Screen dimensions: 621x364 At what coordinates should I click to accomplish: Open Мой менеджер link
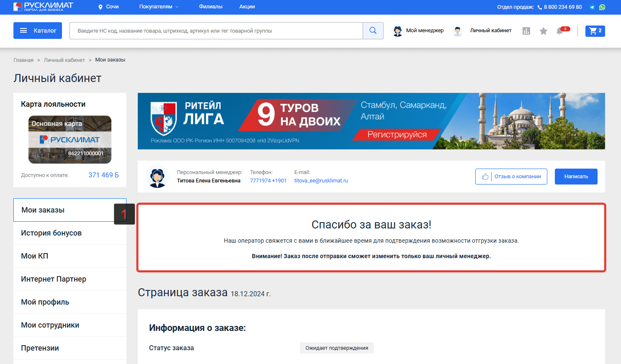click(x=425, y=31)
